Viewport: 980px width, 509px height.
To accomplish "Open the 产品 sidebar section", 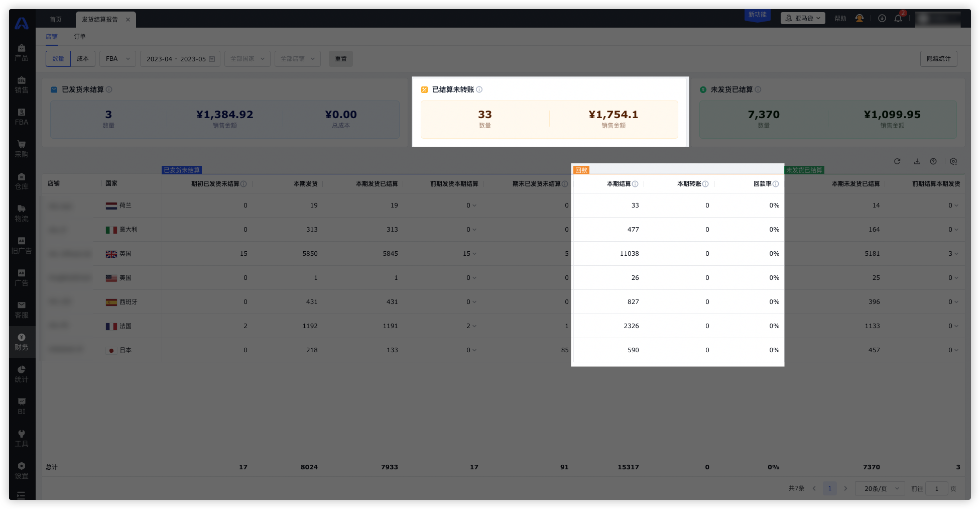I will [22, 53].
